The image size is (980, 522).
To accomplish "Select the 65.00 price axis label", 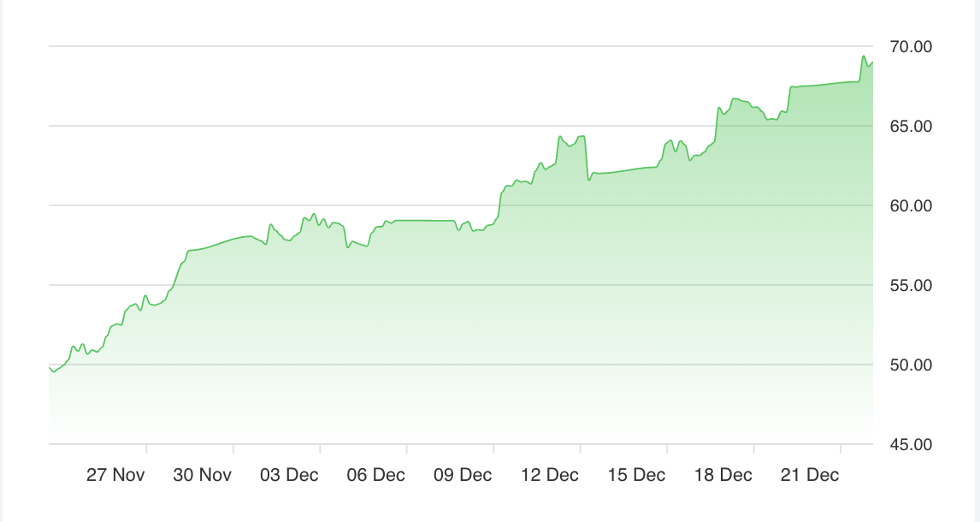I will point(910,127).
